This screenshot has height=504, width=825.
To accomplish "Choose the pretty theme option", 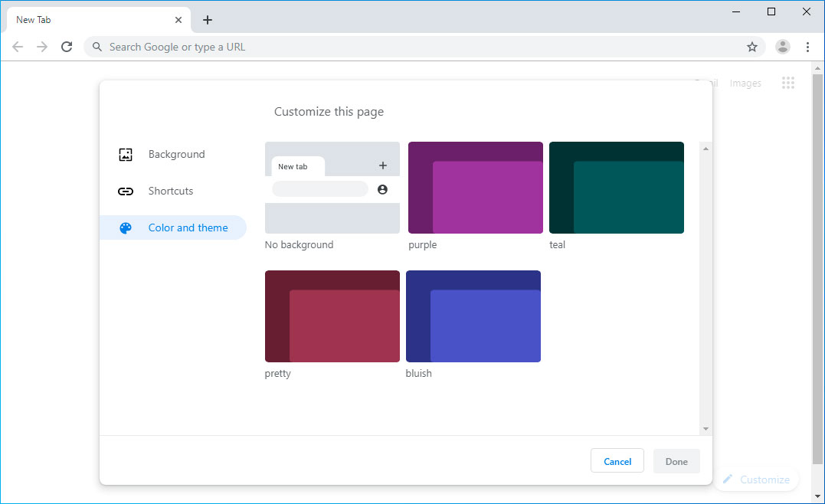I will pos(332,316).
